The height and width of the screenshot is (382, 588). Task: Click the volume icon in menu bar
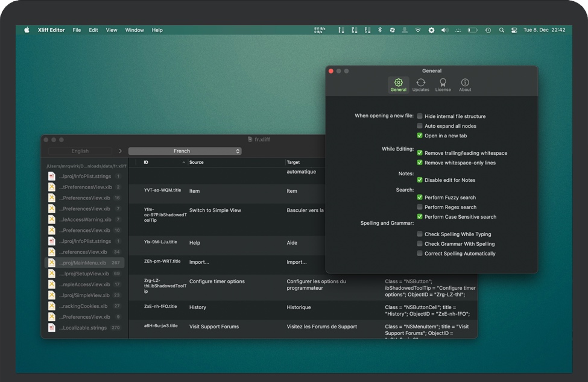coord(444,30)
